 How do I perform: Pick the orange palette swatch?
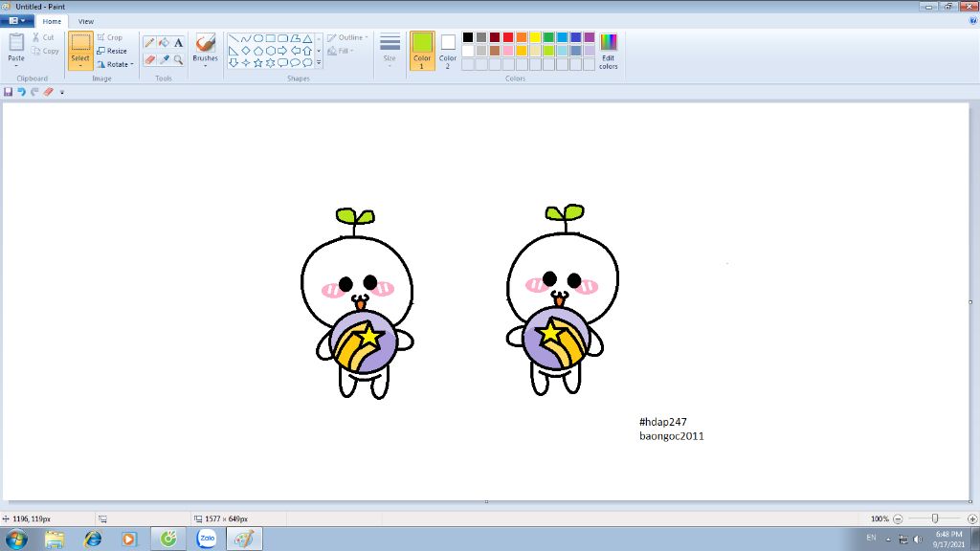tap(522, 37)
